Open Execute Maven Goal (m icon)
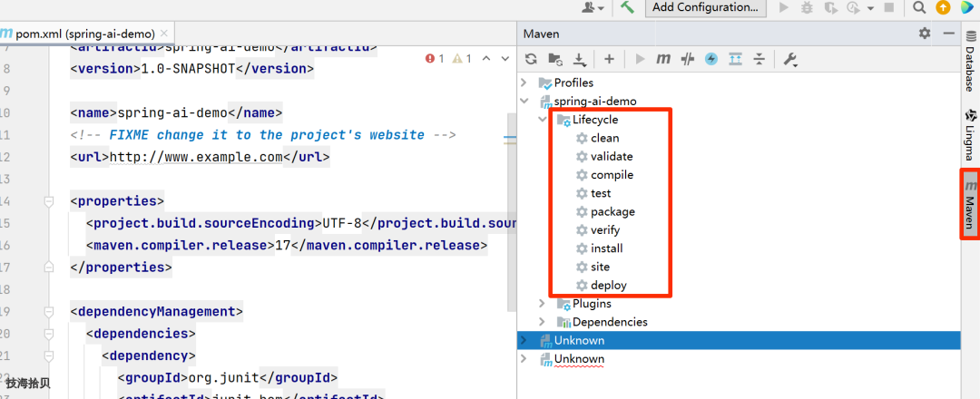The height and width of the screenshot is (399, 980). [x=663, y=59]
